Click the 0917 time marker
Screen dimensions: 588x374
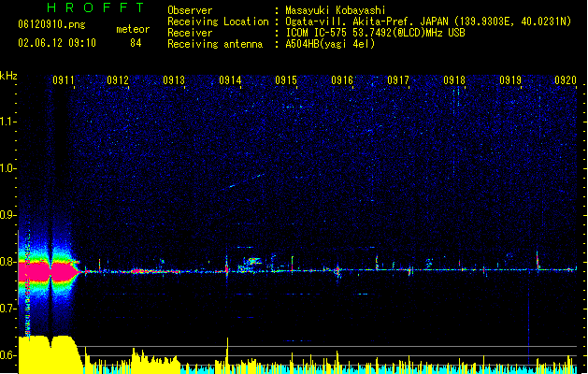point(398,80)
